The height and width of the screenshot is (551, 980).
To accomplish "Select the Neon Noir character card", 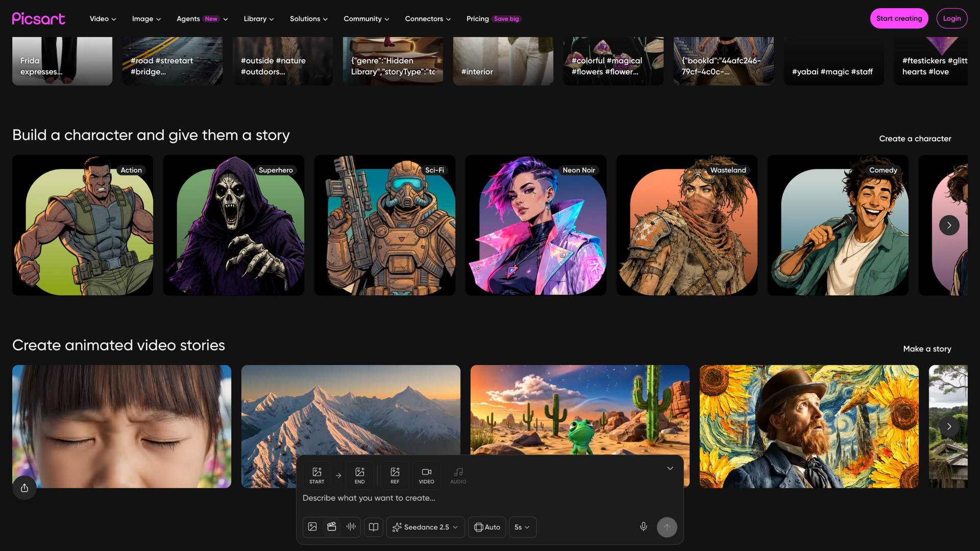I will pos(536,226).
